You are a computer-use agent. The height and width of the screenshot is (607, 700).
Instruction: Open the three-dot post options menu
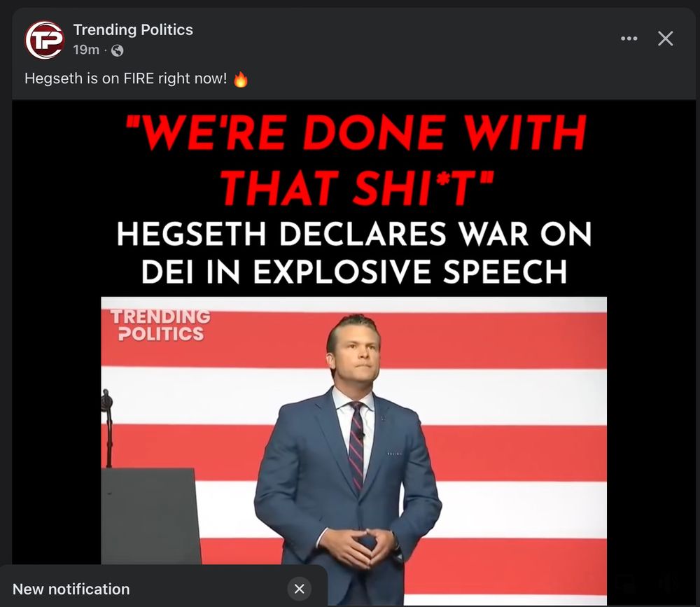629,39
